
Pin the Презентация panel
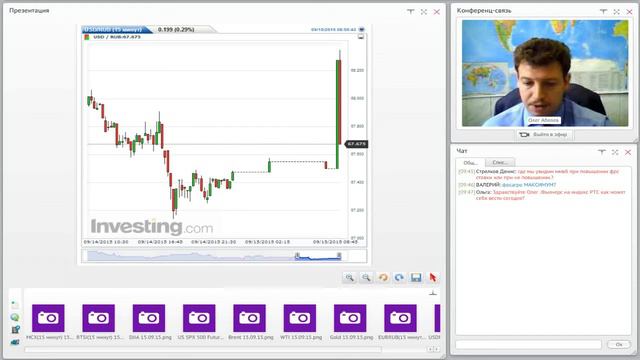(x=411, y=12)
